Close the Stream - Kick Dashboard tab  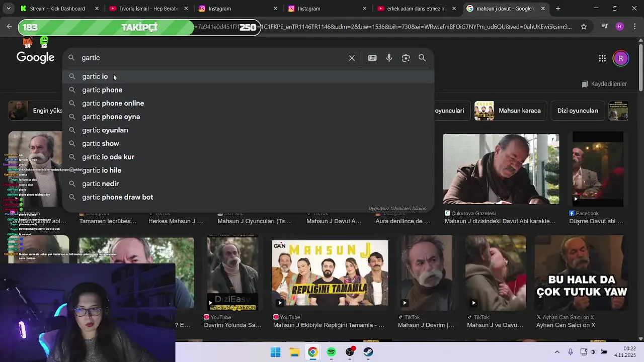coord(97,9)
